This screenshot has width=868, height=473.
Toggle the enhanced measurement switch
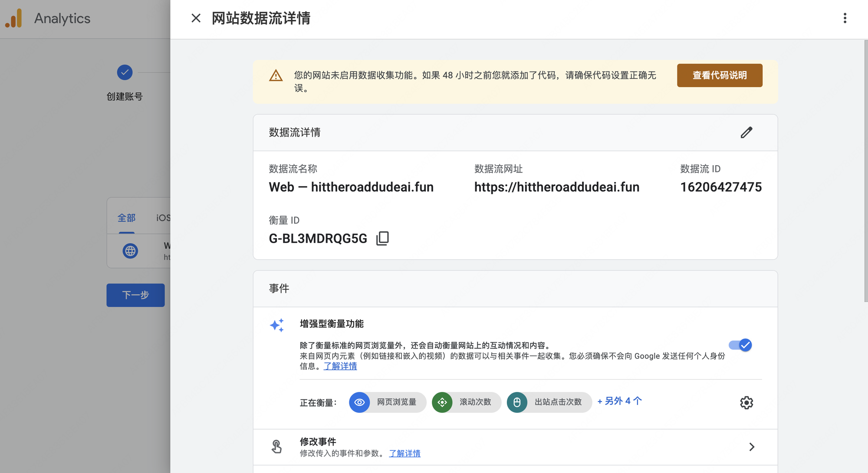click(x=740, y=345)
